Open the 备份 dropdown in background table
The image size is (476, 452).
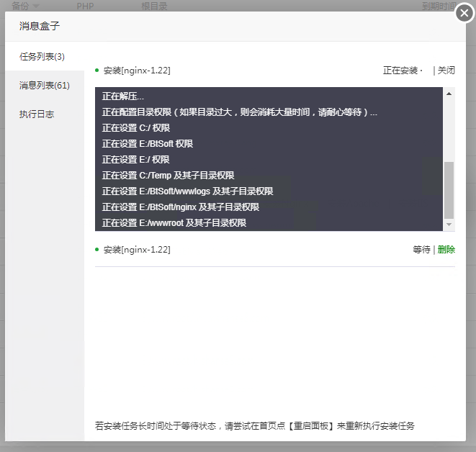(x=25, y=6)
